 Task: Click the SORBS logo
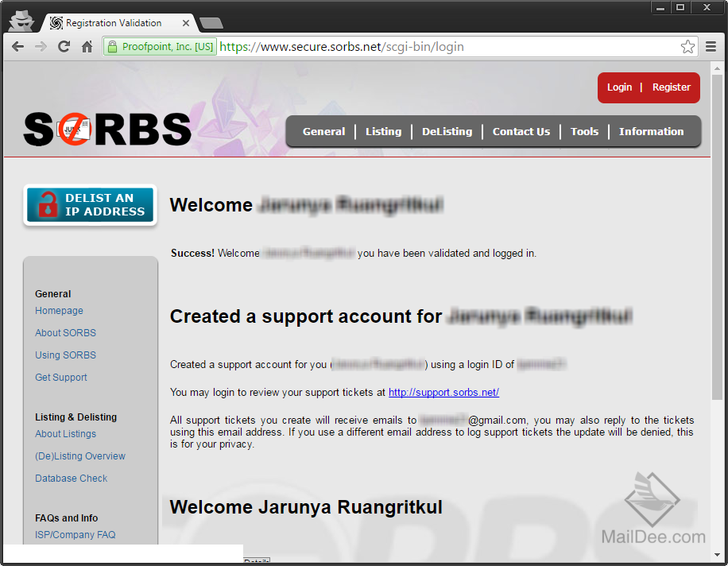point(107,129)
